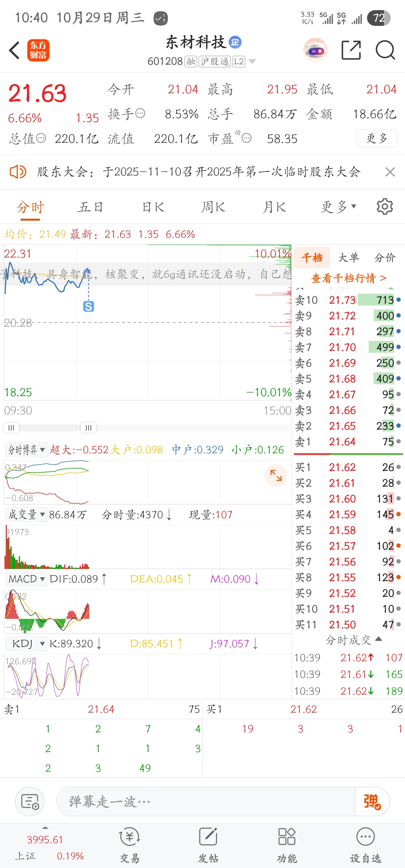The height and width of the screenshot is (868, 405).
Task: Open the AI robot assistant icon
Action: (315, 50)
